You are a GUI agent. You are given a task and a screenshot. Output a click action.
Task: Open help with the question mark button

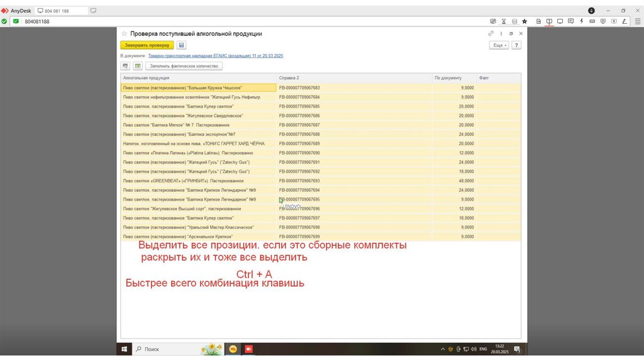click(x=516, y=45)
